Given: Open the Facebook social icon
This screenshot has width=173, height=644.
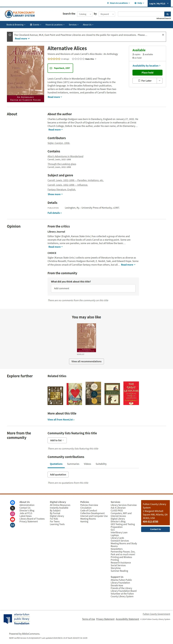Looking at the screenshot, I should 13,503.
